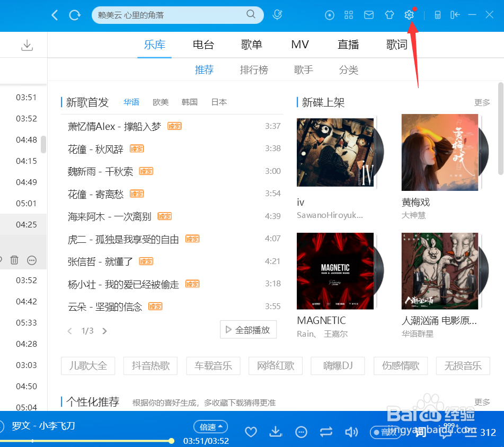Image resolution: width=504 pixels, height=447 pixels.
Task: Favorite the current song with the heart
Action: click(x=251, y=432)
